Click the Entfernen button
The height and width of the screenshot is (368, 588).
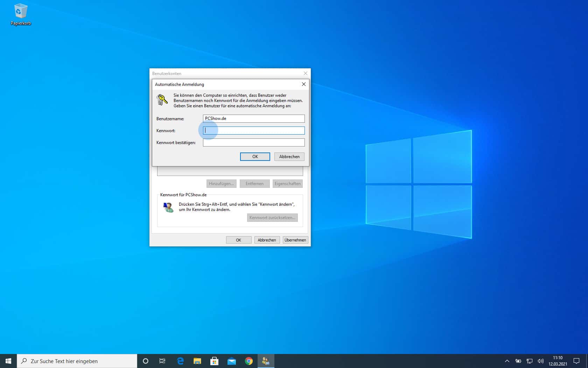pyautogui.click(x=254, y=184)
